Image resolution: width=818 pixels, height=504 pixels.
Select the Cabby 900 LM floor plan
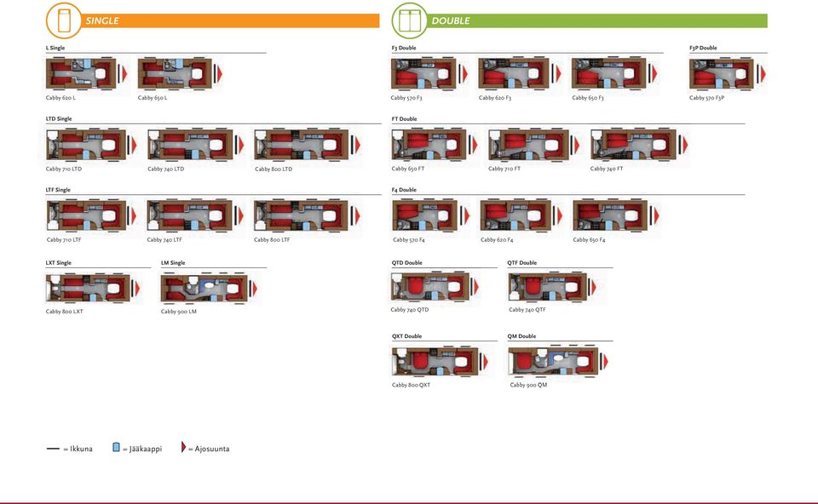coord(210,288)
